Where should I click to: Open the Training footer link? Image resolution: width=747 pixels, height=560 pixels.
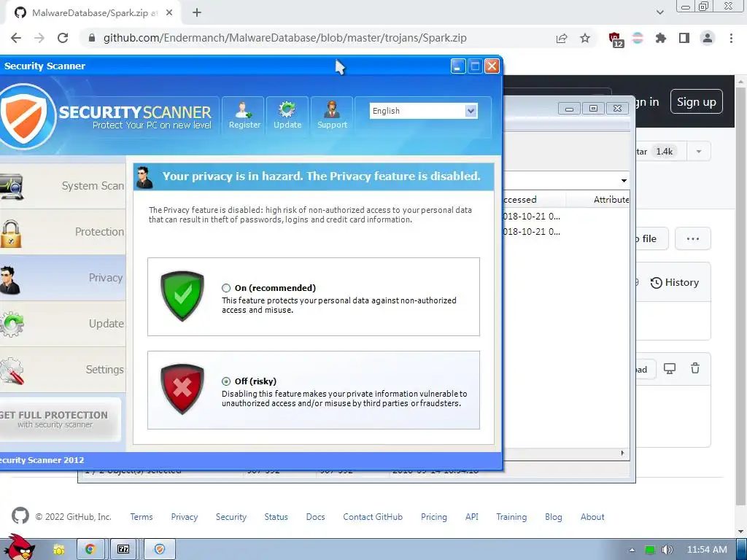[x=511, y=517]
